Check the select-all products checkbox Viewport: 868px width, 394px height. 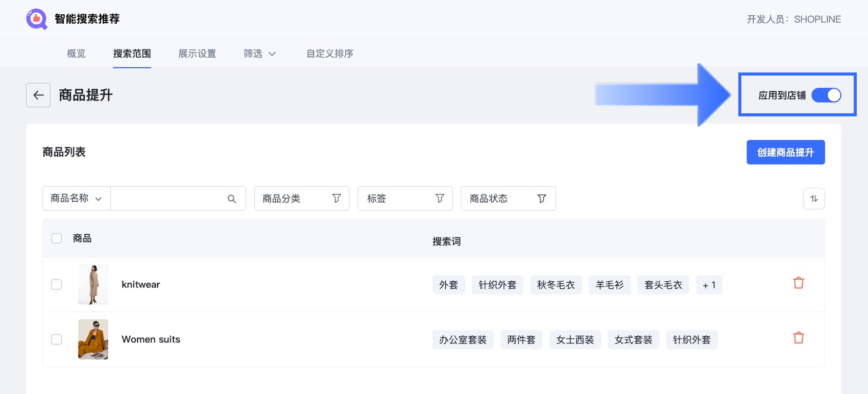coord(57,238)
